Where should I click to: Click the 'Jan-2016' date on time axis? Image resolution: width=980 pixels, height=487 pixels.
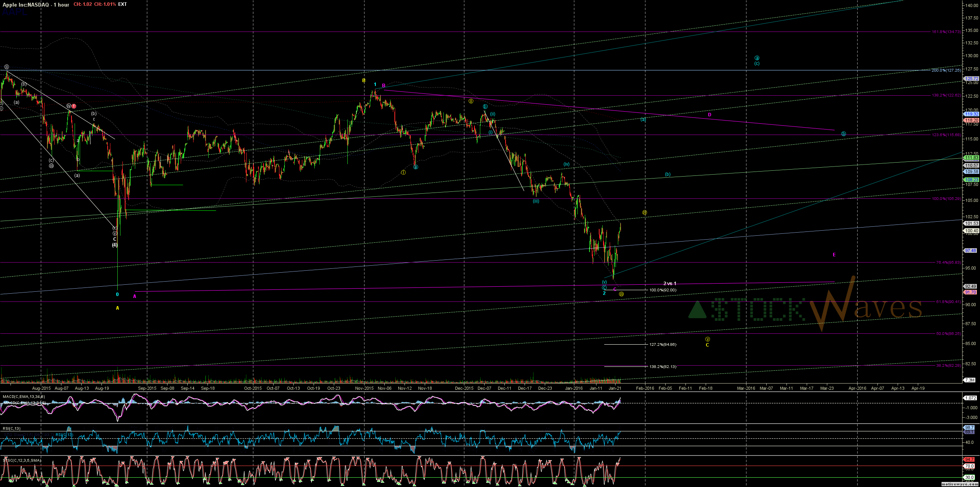[574, 388]
